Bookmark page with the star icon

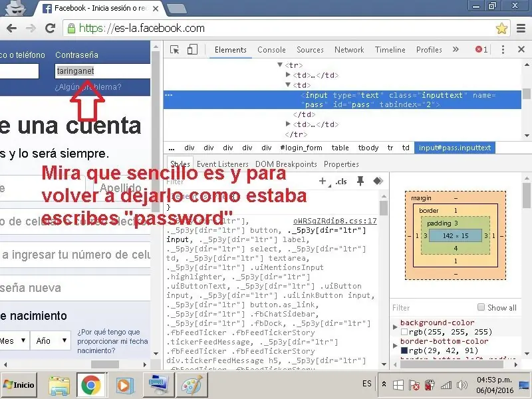coord(501,28)
